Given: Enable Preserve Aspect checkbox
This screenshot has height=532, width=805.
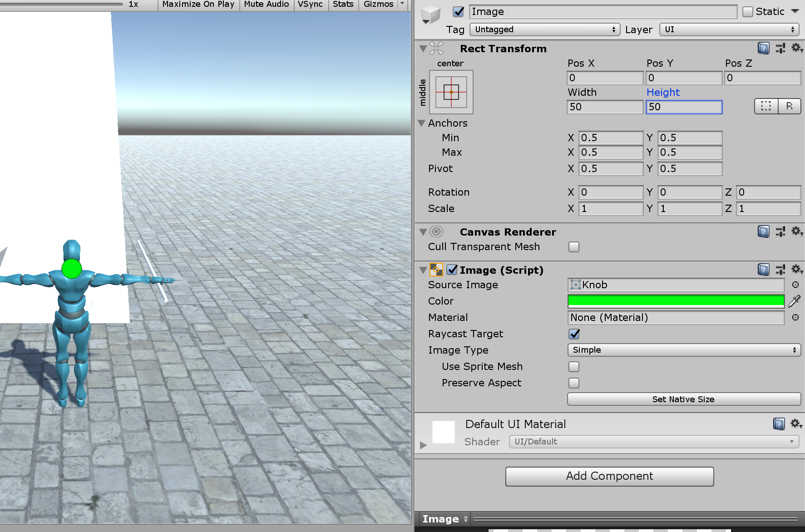Looking at the screenshot, I should click(574, 383).
